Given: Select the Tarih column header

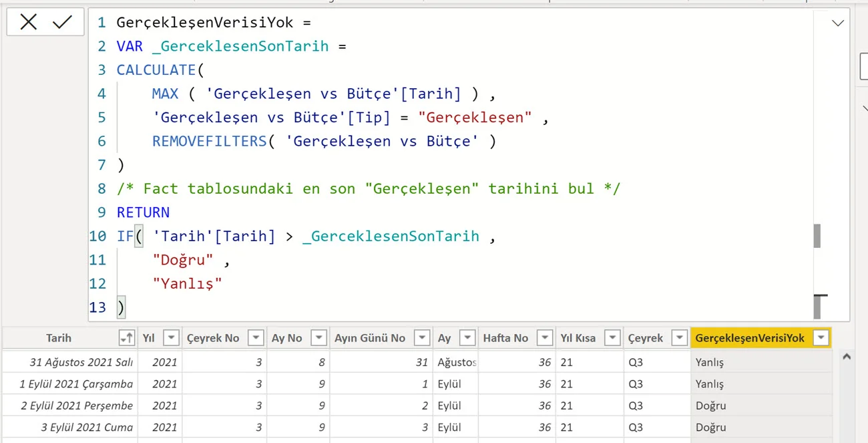Looking at the screenshot, I should 59,339.
